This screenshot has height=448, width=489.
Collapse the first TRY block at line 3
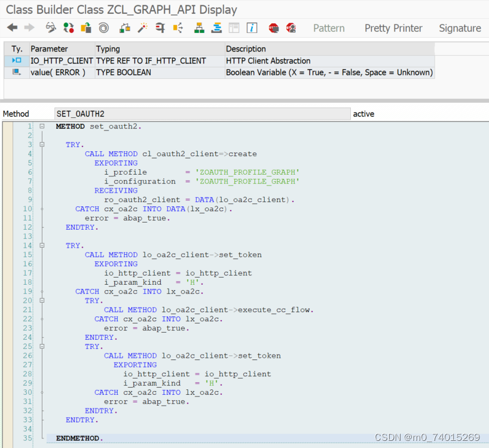click(41, 144)
